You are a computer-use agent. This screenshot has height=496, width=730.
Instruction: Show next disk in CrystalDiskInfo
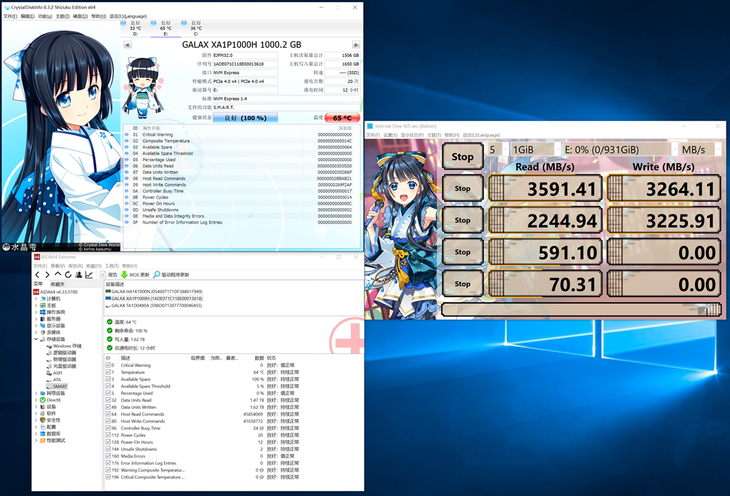(x=356, y=45)
